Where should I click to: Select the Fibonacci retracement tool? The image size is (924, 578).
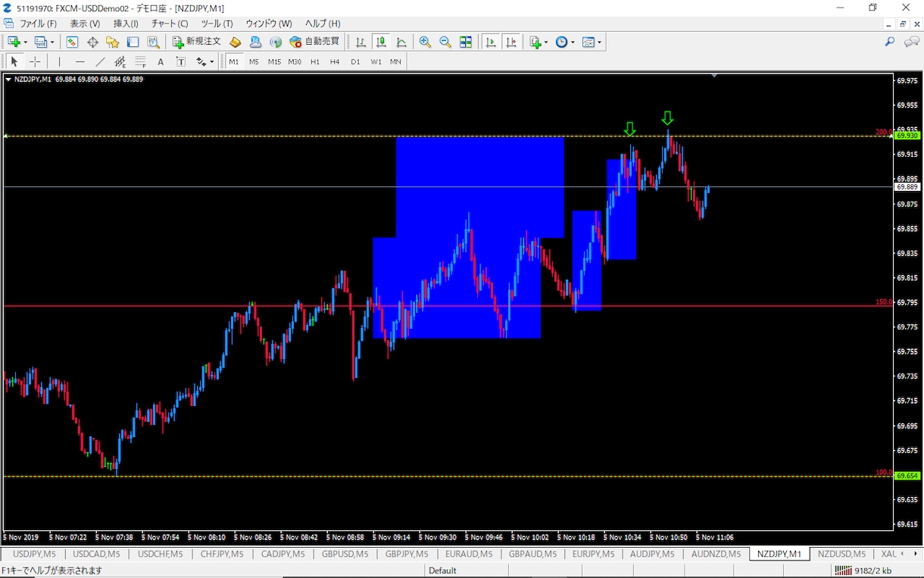coord(140,61)
